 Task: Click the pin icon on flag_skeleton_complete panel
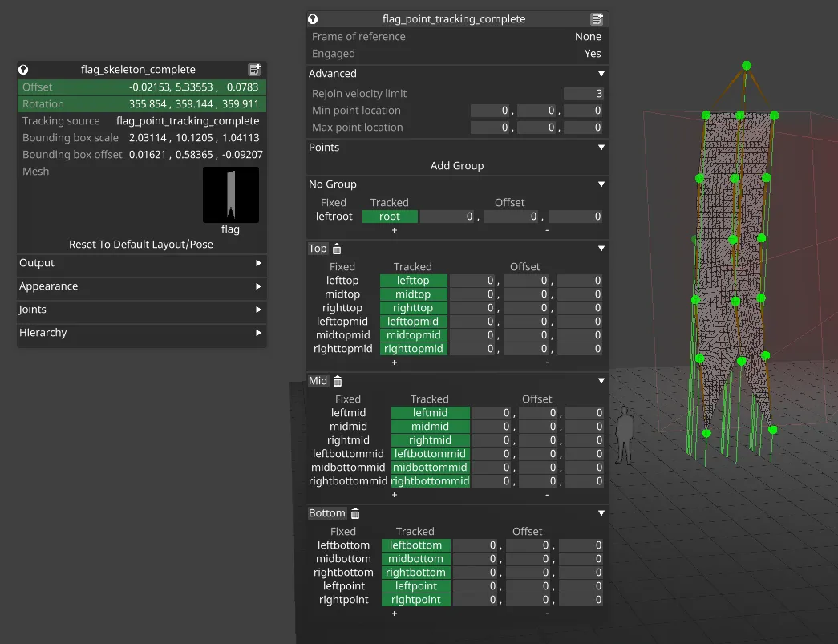(x=22, y=70)
